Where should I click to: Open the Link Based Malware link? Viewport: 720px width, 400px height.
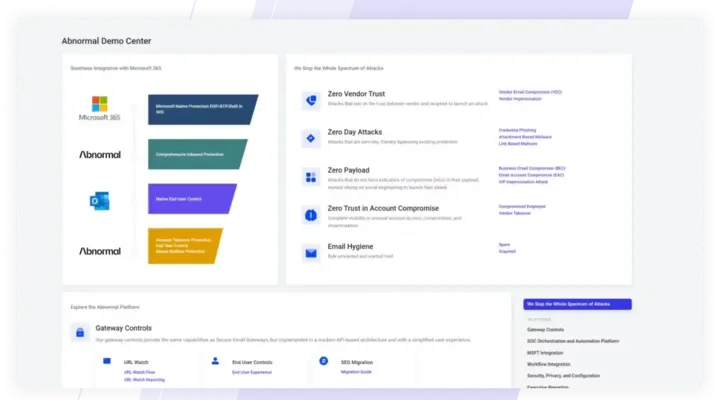tap(518, 144)
